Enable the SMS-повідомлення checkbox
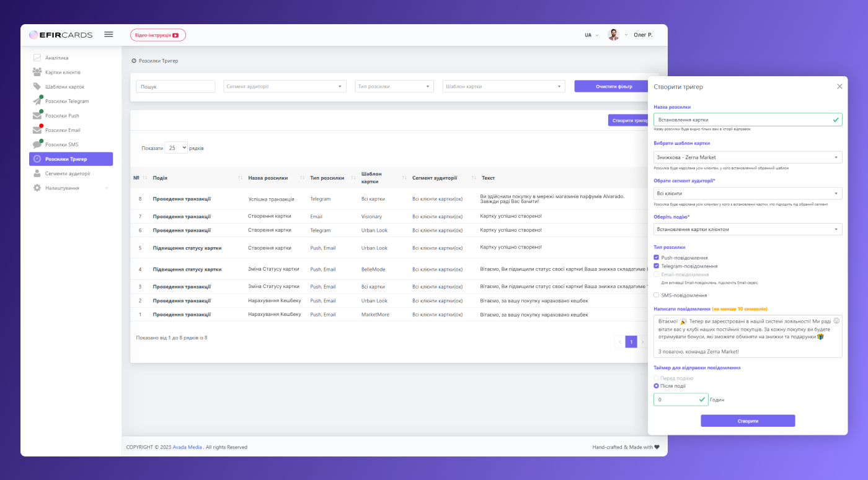This screenshot has width=868, height=480. [657, 295]
